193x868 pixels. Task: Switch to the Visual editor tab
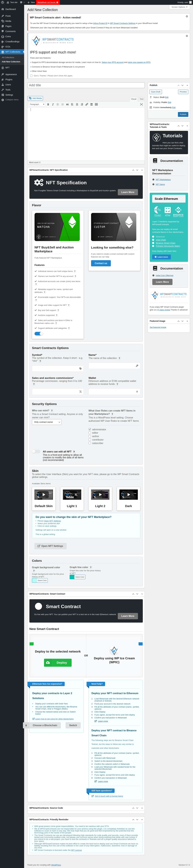pos(134,99)
